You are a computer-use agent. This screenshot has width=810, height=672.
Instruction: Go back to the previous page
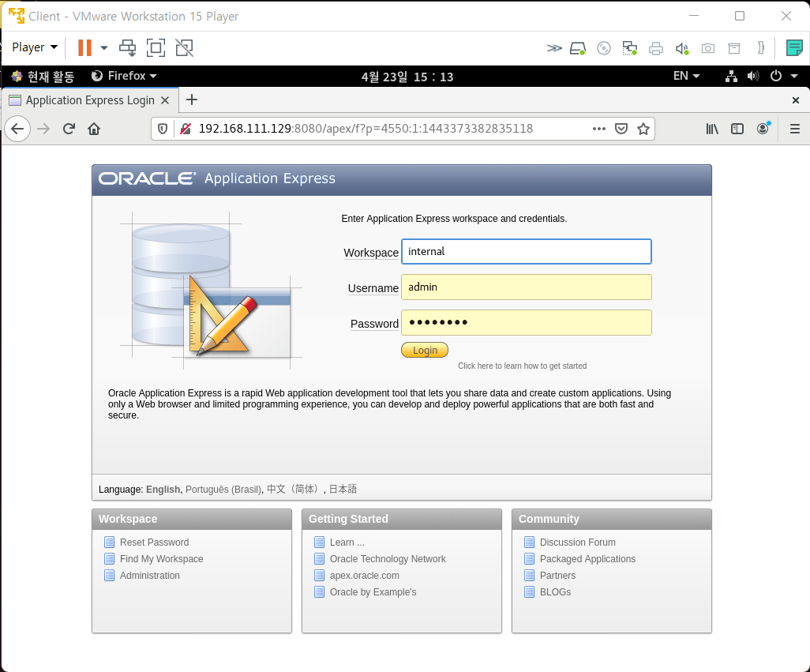(17, 129)
